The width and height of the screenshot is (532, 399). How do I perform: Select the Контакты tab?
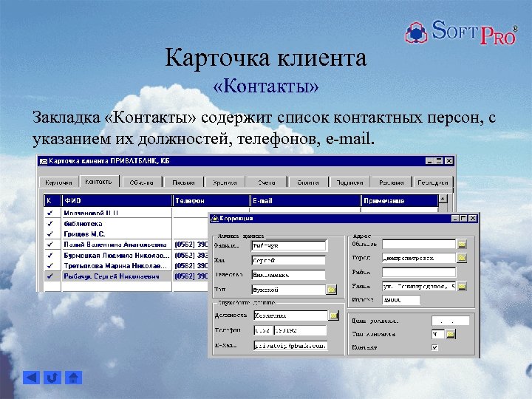click(99, 182)
